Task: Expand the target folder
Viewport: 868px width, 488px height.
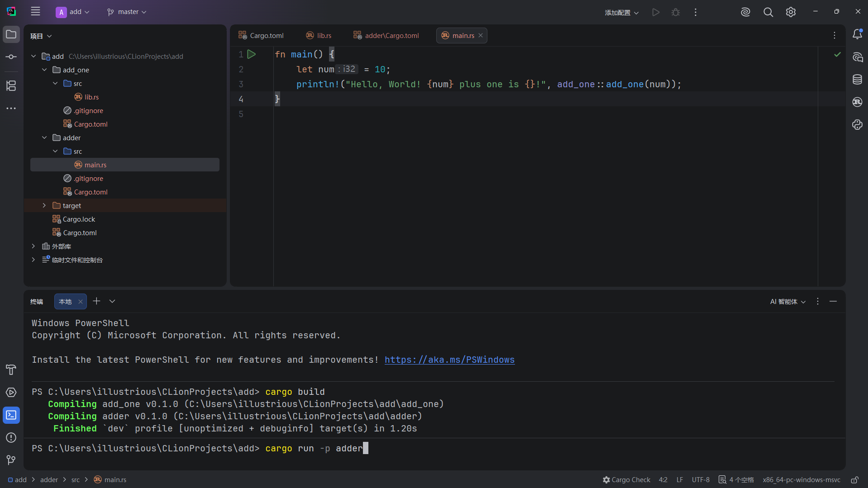Action: [44, 205]
